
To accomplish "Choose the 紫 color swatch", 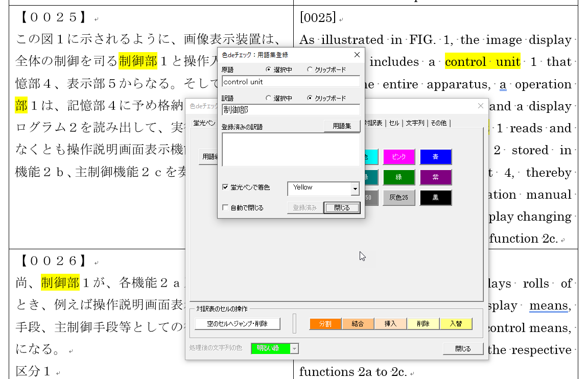I will pos(436,177).
